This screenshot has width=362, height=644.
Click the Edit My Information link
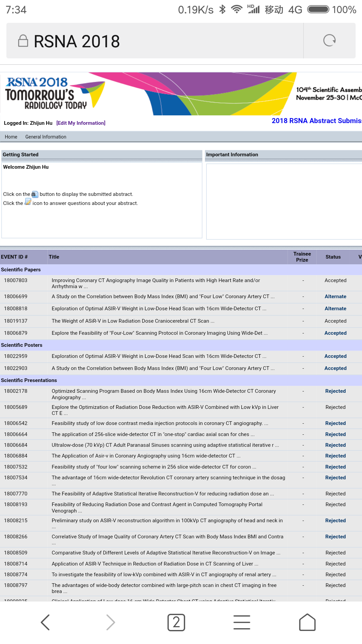point(81,123)
